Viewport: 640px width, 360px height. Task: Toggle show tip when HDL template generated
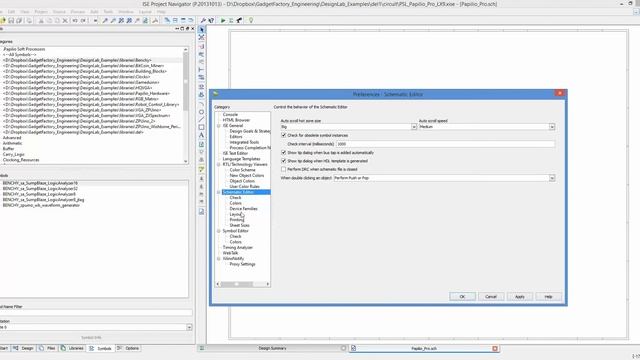tap(284, 161)
